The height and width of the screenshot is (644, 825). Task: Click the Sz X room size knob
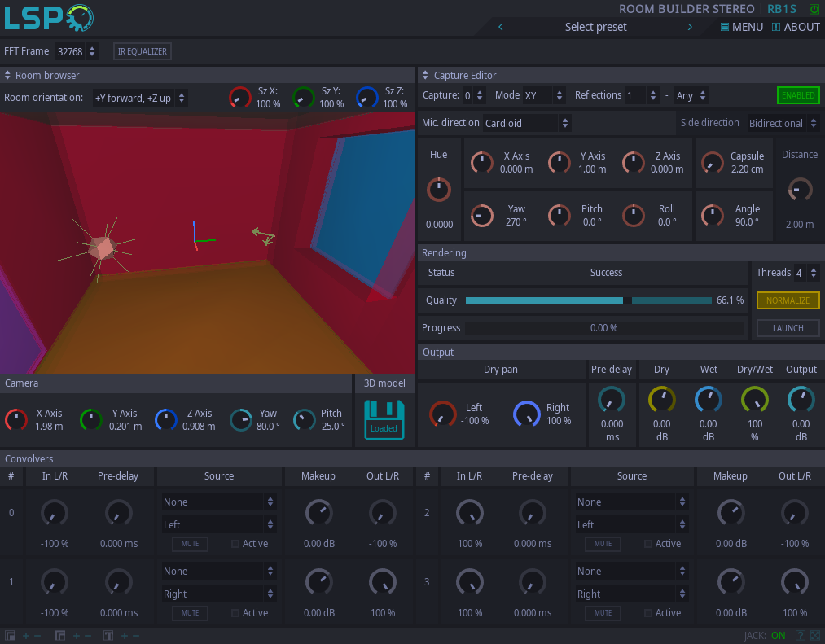(239, 98)
